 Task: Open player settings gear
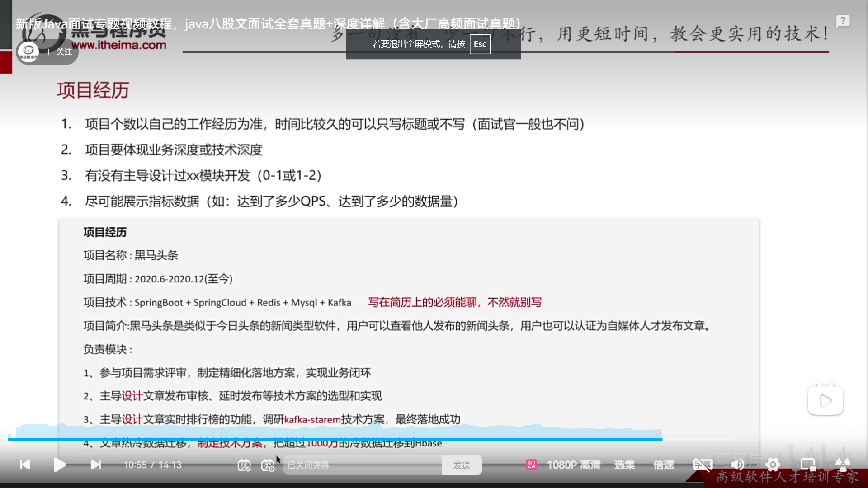click(773, 465)
